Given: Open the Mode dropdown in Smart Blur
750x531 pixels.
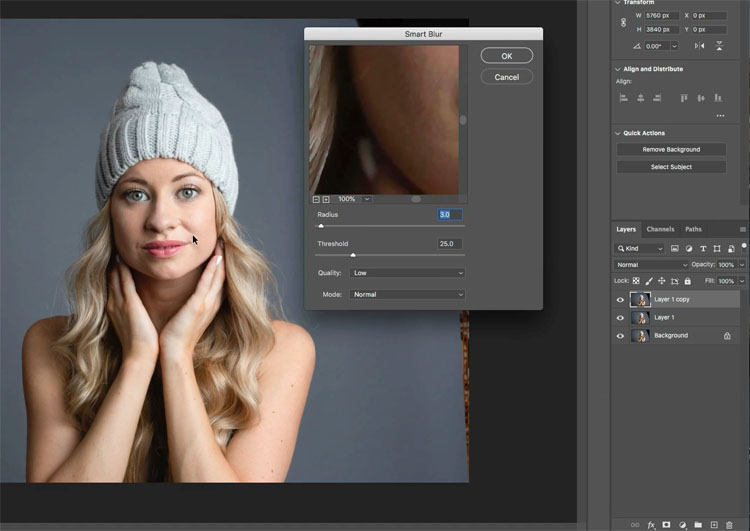Looking at the screenshot, I should pos(407,294).
